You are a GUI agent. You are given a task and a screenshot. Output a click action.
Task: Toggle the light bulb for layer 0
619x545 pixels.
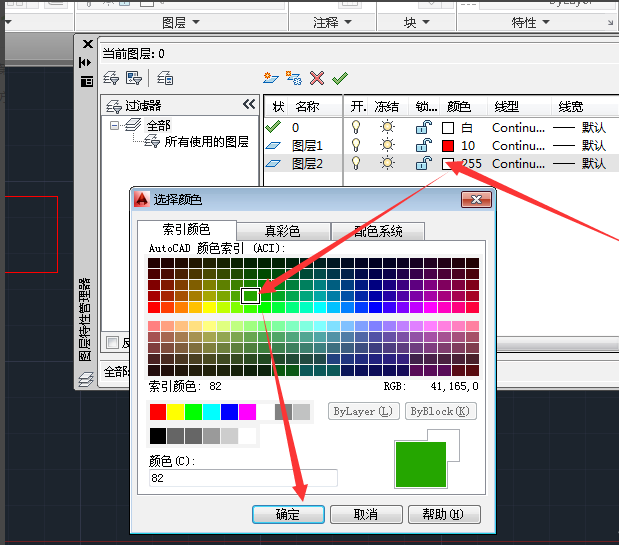[x=356, y=127]
